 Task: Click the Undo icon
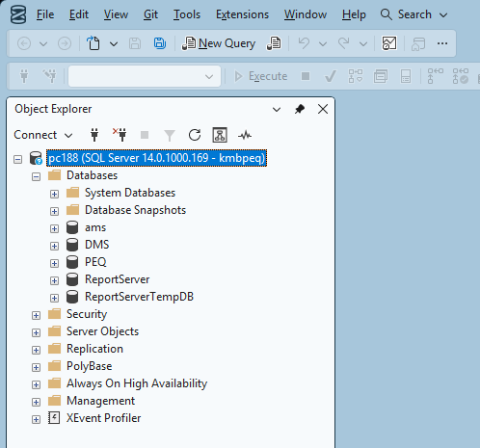point(304,43)
